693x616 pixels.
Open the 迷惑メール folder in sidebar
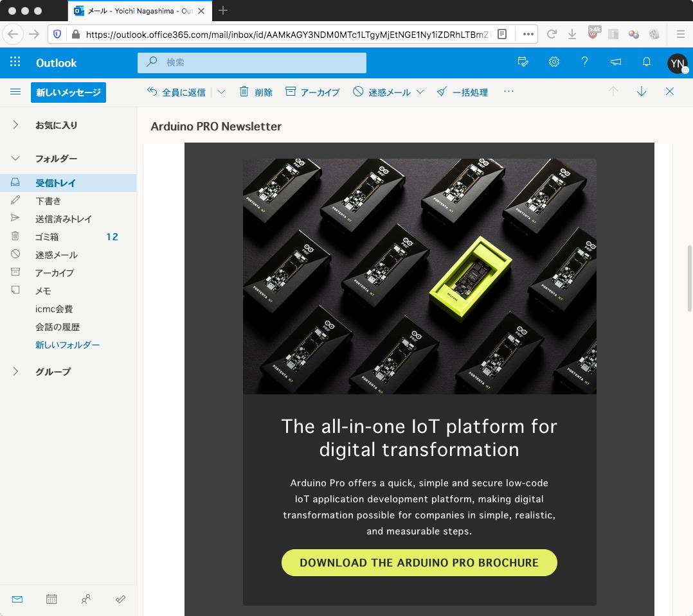(x=68, y=255)
